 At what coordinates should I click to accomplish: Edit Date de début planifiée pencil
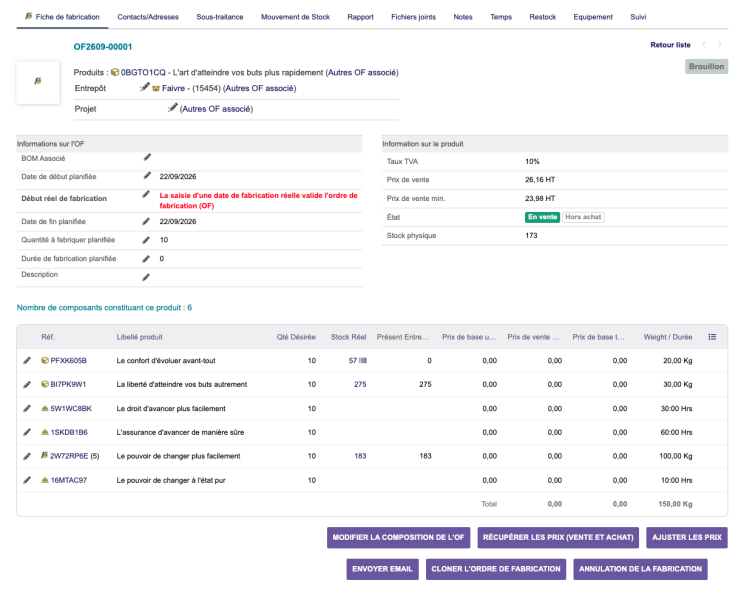click(147, 176)
